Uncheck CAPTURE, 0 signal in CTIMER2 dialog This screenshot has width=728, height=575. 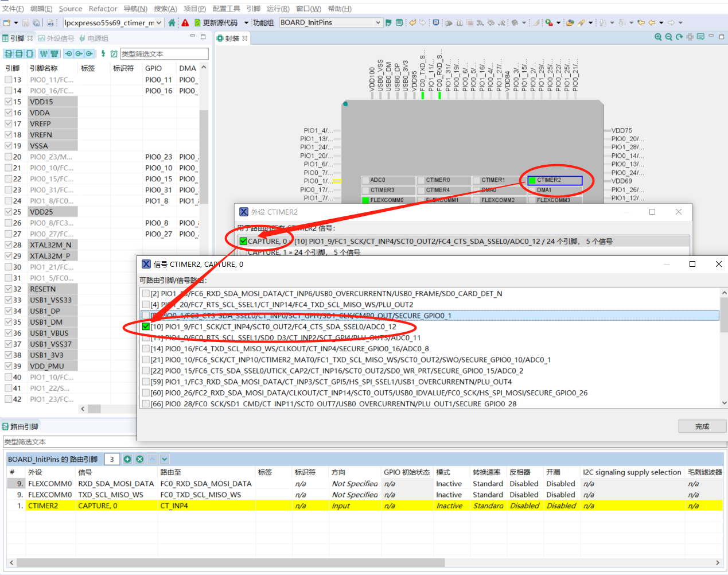[x=243, y=242]
